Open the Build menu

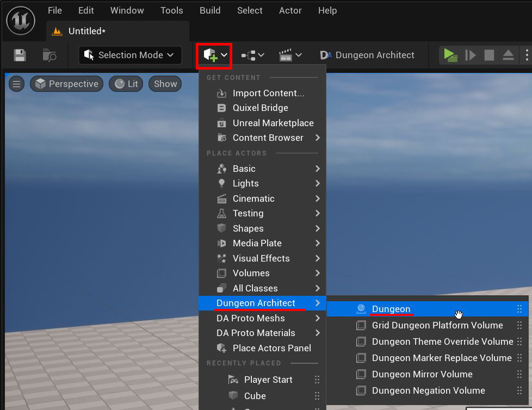click(x=210, y=10)
